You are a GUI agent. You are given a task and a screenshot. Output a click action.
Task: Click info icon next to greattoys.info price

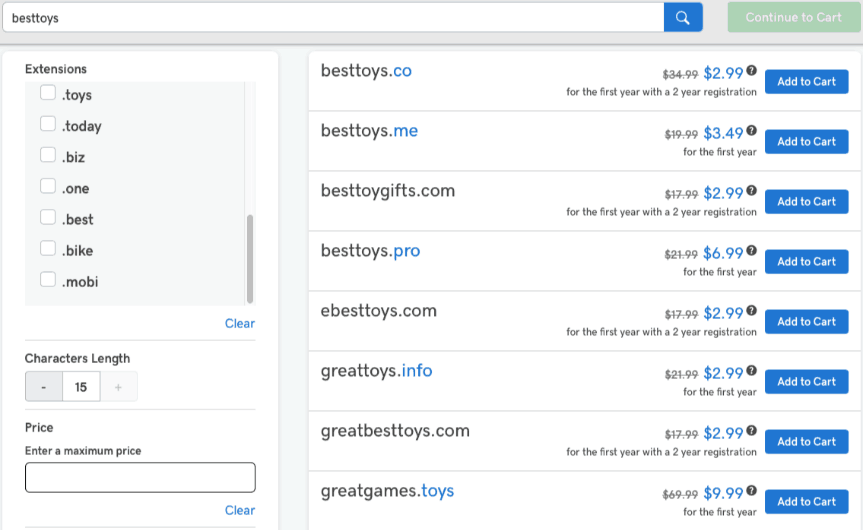click(752, 371)
